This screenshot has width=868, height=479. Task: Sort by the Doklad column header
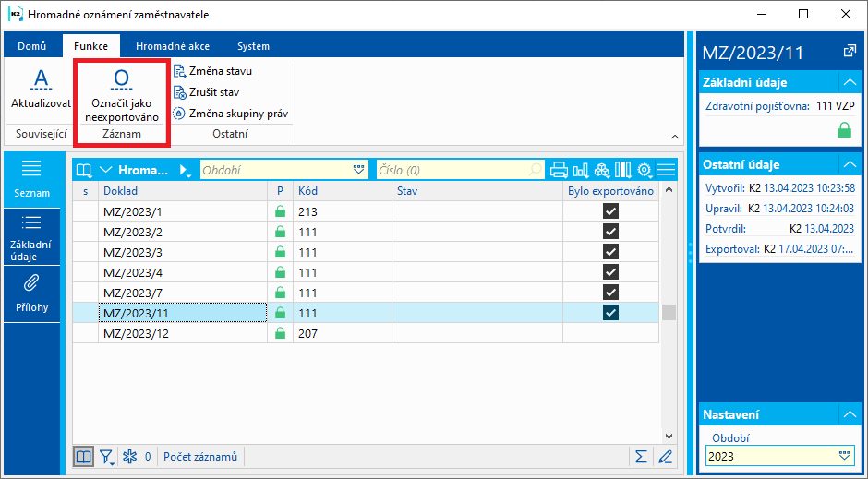pyautogui.click(x=183, y=191)
